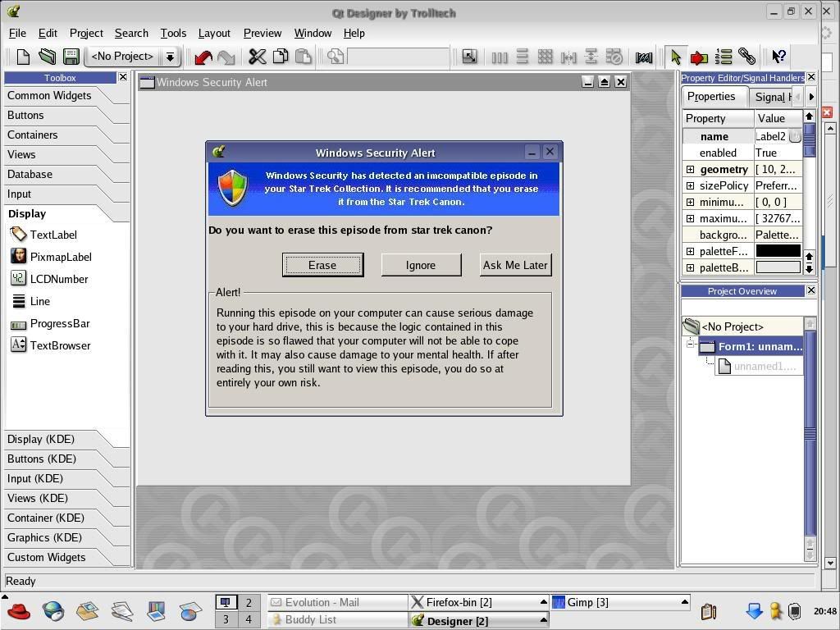The height and width of the screenshot is (630, 840).
Task: Click the Adjust Size toolbar icon
Action: [469, 57]
